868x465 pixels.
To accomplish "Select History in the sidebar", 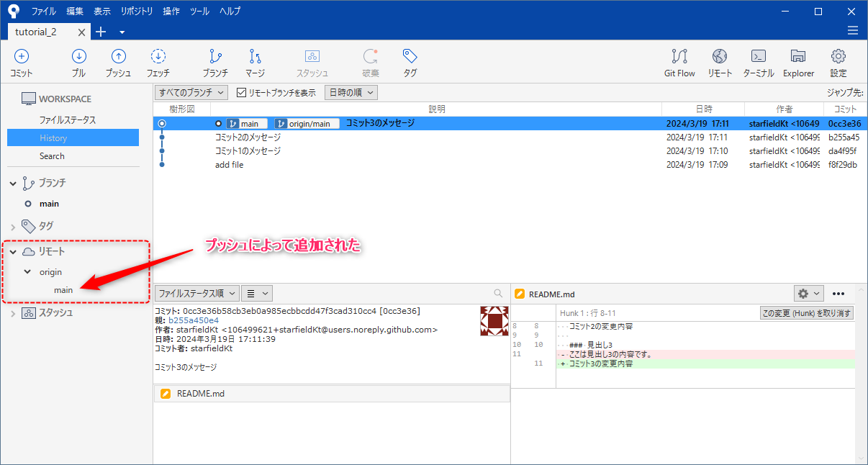I will [73, 137].
